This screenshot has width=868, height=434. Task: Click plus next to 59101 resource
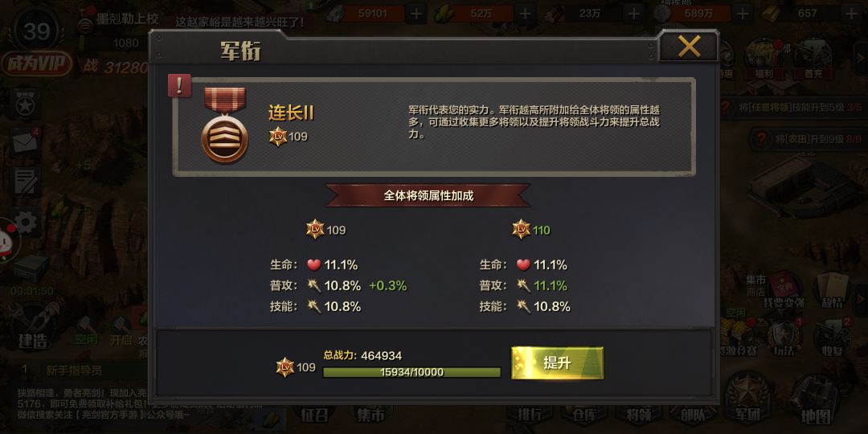click(416, 13)
